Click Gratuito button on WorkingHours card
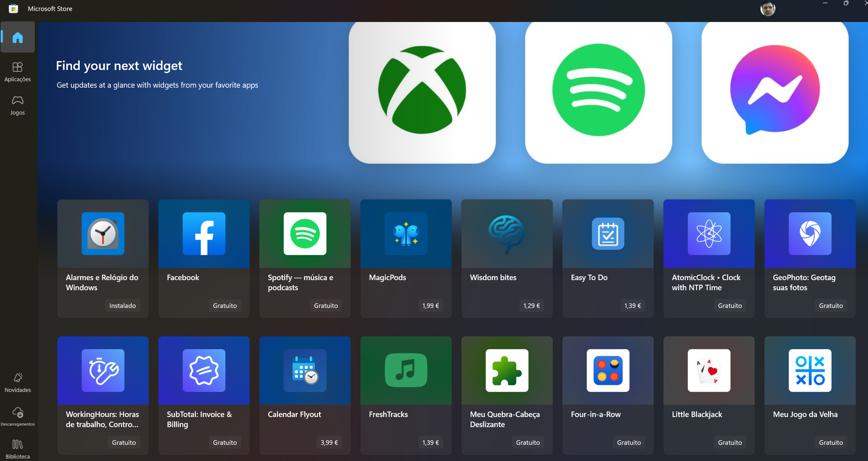The width and height of the screenshot is (868, 461). pyautogui.click(x=124, y=442)
